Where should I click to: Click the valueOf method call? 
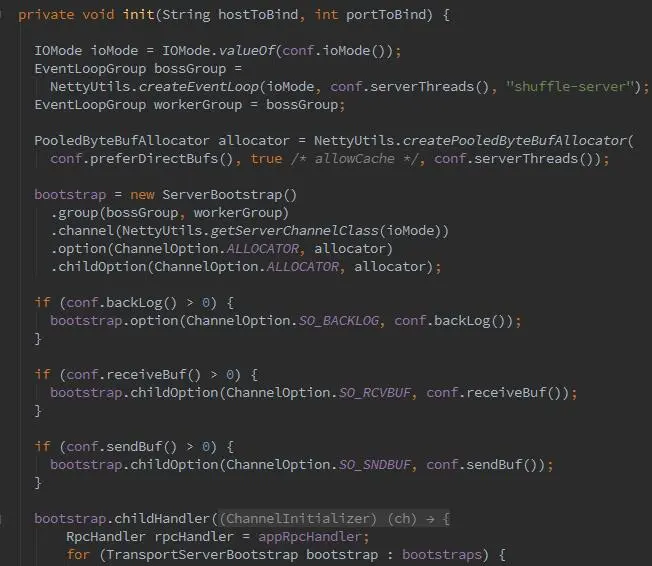point(247,51)
